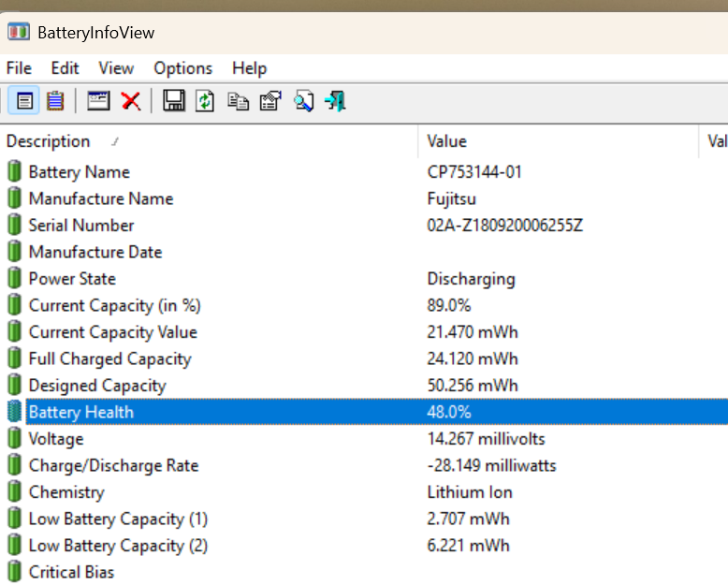The image size is (728, 585).
Task: Click the Refresh toolbar icon
Action: pos(205,101)
